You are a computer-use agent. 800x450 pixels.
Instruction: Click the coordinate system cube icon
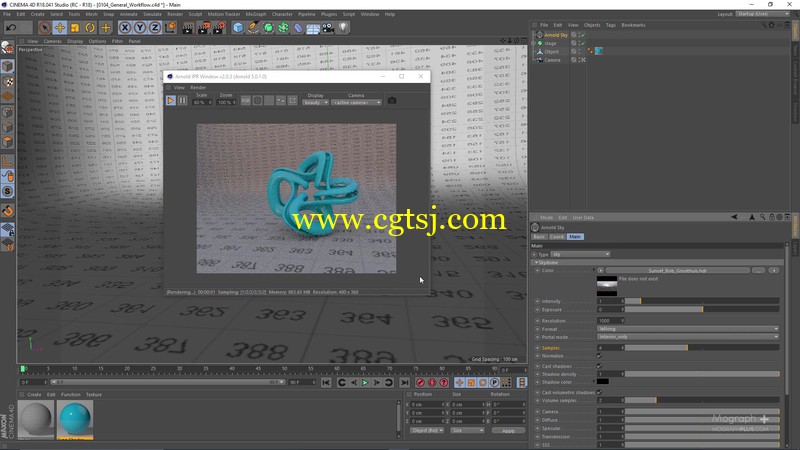170,28
